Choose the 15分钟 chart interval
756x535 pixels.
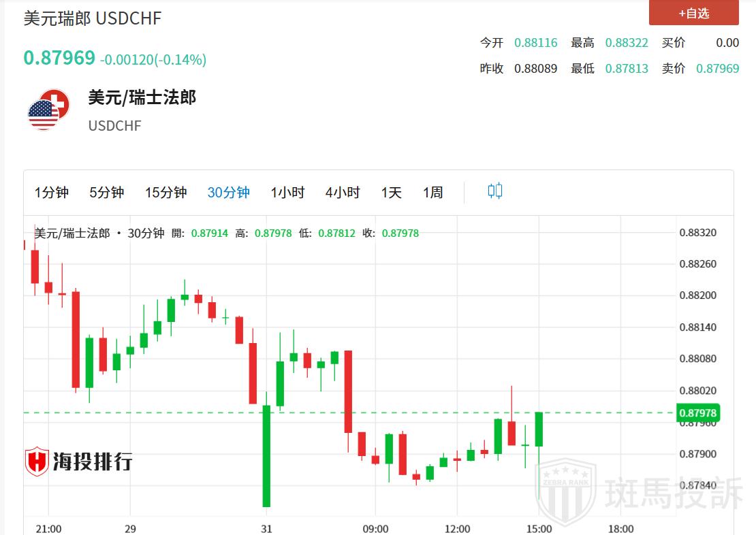click(166, 193)
